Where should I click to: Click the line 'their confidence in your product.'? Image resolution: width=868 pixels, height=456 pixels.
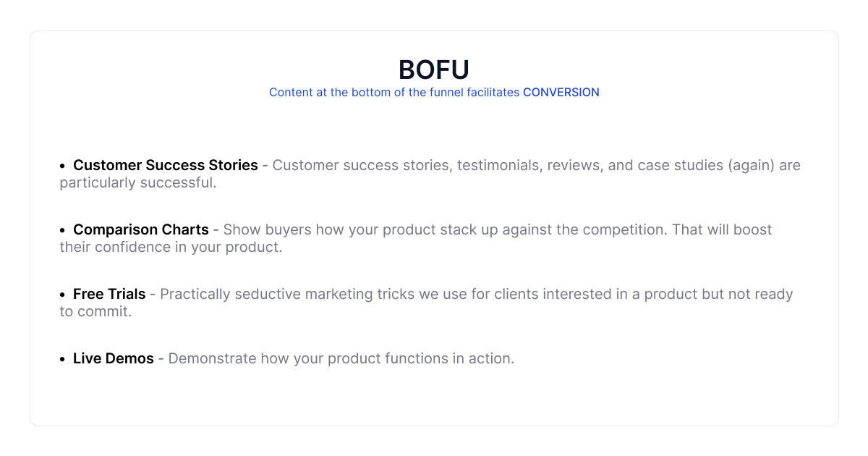tap(171, 247)
